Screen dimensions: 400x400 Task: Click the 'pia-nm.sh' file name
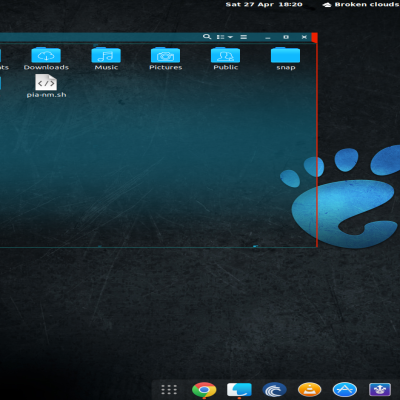[x=46, y=95]
